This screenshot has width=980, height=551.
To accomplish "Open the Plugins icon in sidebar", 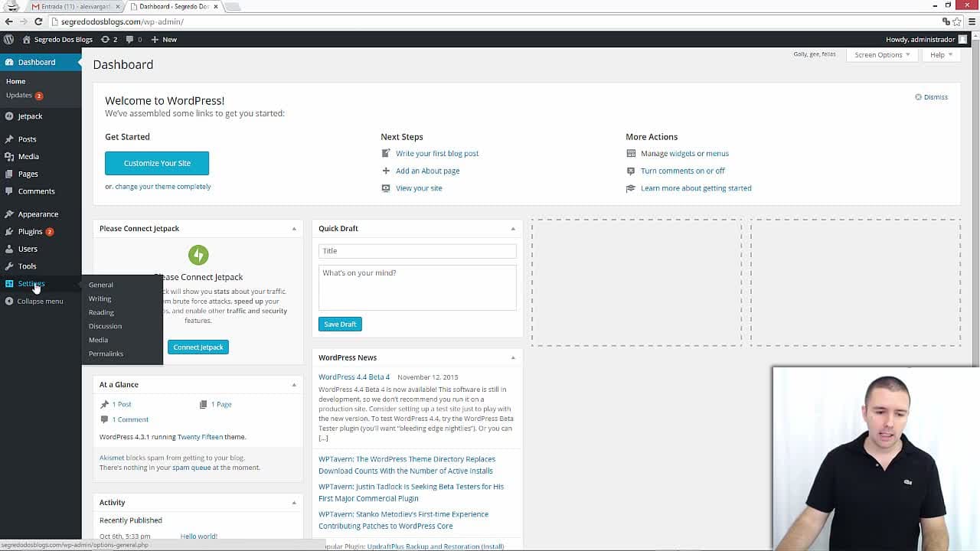I will [9, 231].
